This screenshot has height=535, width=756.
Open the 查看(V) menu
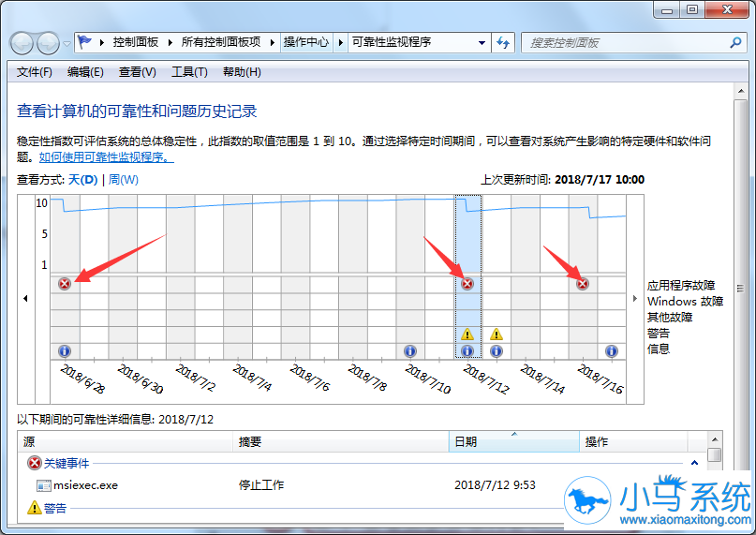click(x=138, y=72)
